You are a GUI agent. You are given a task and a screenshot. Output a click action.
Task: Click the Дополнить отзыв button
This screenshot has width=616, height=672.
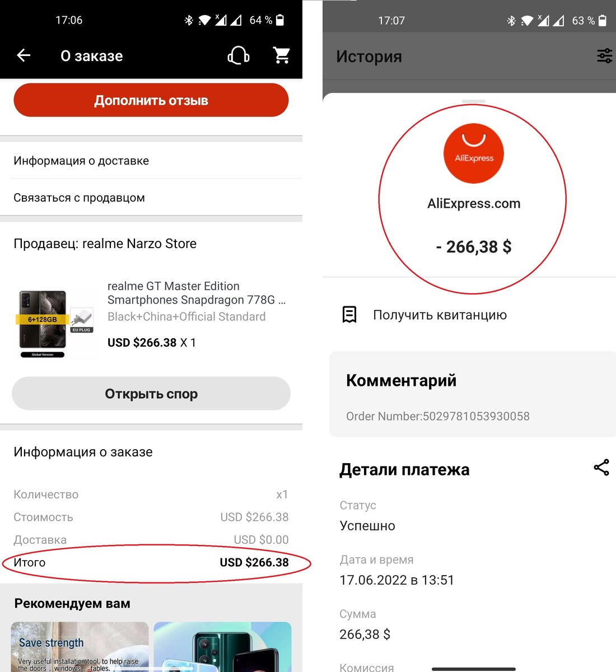point(151,100)
